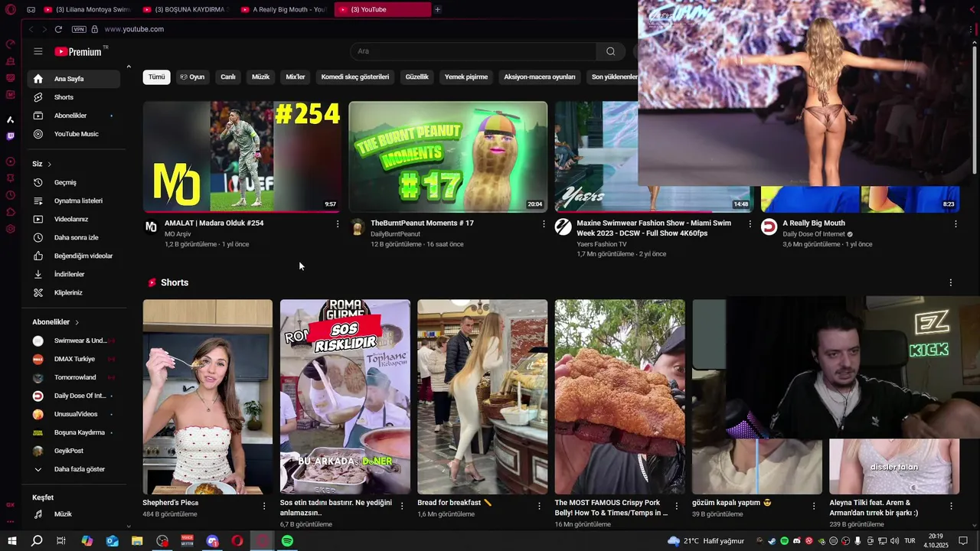
Task: Select Komedi skeç gösterileri chip
Action: click(355, 77)
